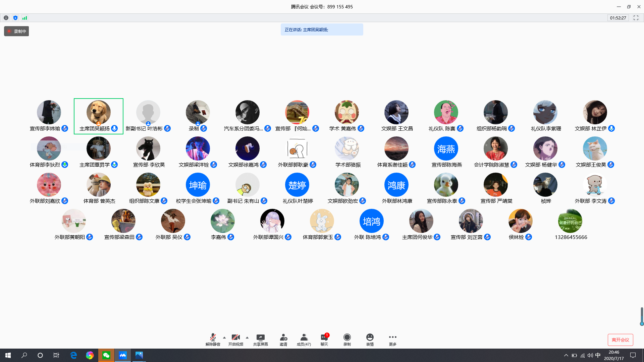Check the network signal strength icon

pyautogui.click(x=24, y=18)
